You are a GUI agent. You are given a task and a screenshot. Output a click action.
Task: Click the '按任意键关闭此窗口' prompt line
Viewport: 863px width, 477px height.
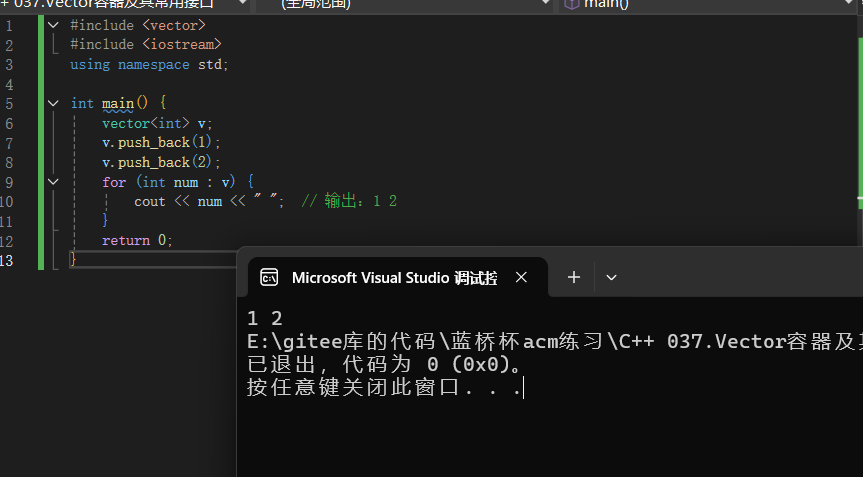383,387
